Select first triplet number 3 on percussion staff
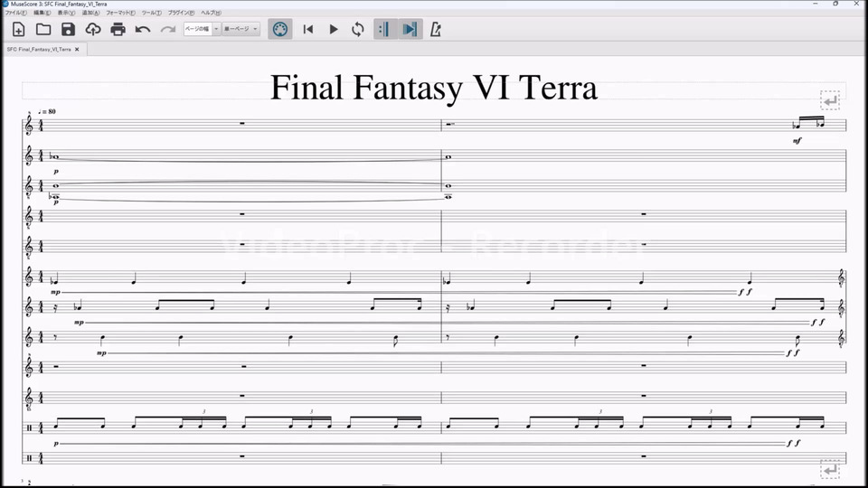 [203, 412]
